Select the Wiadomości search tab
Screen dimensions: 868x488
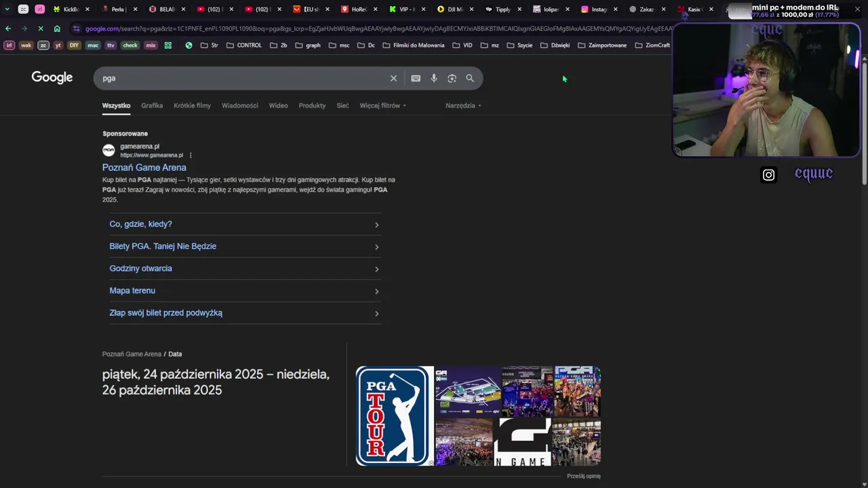click(x=240, y=106)
